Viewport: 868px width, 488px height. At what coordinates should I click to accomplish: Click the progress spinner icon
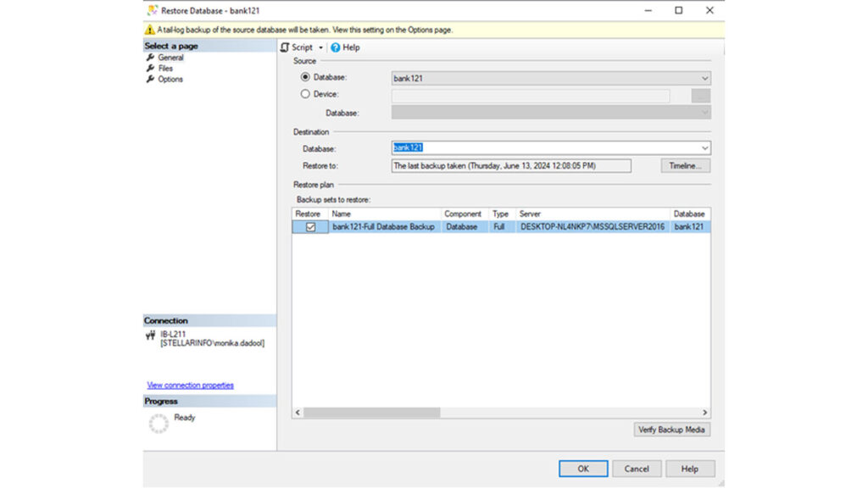point(159,424)
